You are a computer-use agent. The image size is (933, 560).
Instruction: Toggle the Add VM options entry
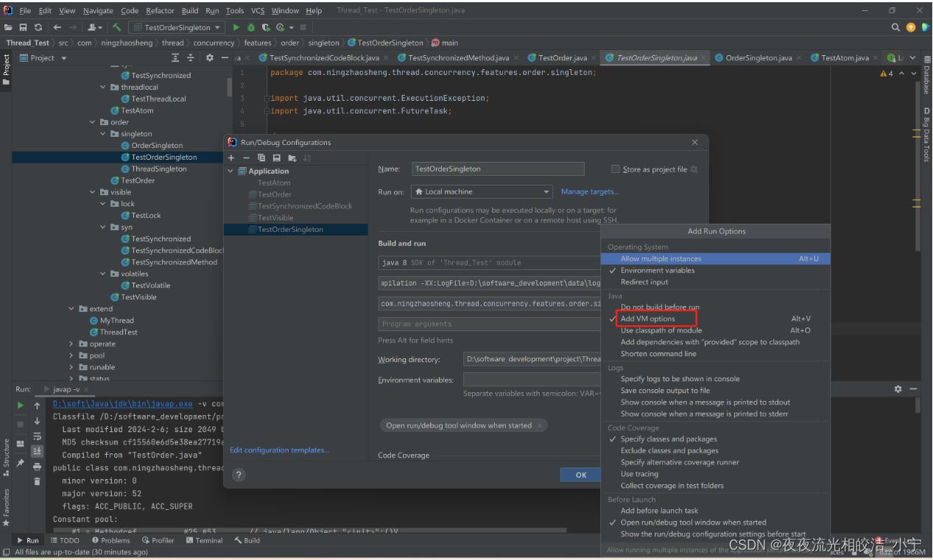coord(647,319)
